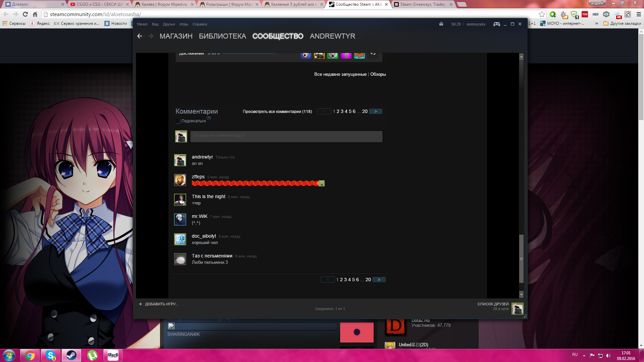Viewport: 644px width, 362px height.
Task: Show hidden tray icons arrow
Action: click(x=584, y=356)
